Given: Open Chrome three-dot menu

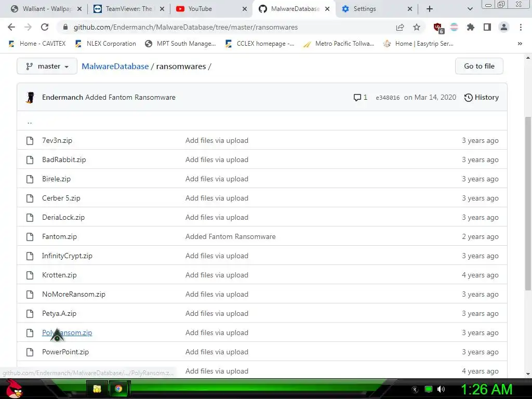Looking at the screenshot, I should pos(521,27).
